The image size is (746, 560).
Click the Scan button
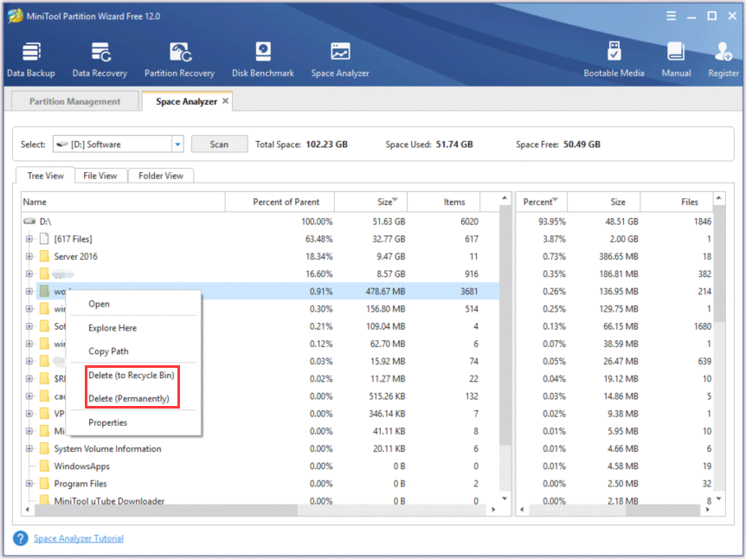click(x=219, y=145)
